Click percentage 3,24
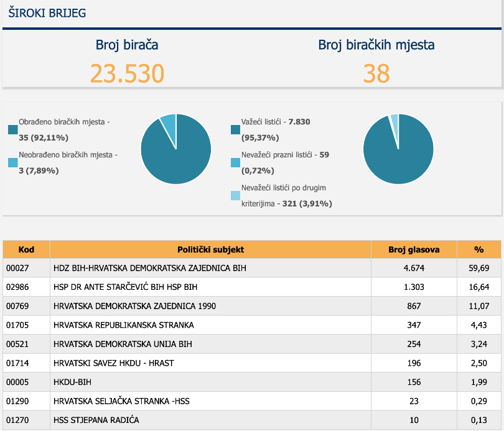 pyautogui.click(x=479, y=344)
